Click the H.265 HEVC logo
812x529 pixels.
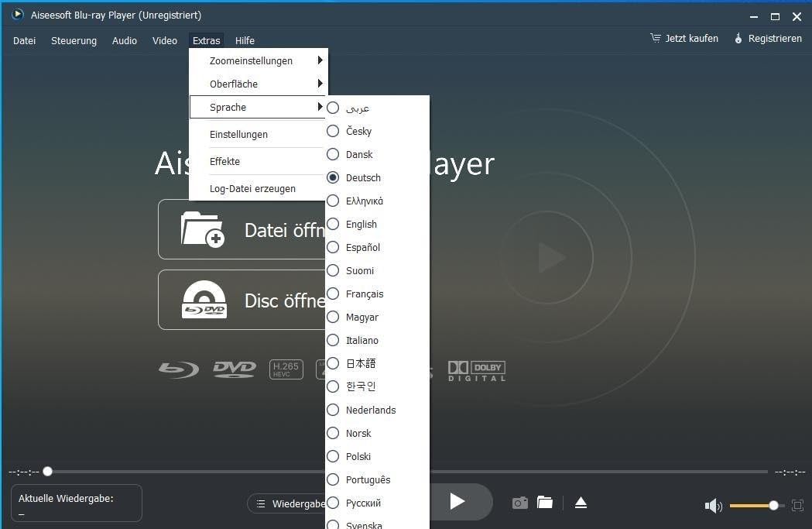(286, 369)
